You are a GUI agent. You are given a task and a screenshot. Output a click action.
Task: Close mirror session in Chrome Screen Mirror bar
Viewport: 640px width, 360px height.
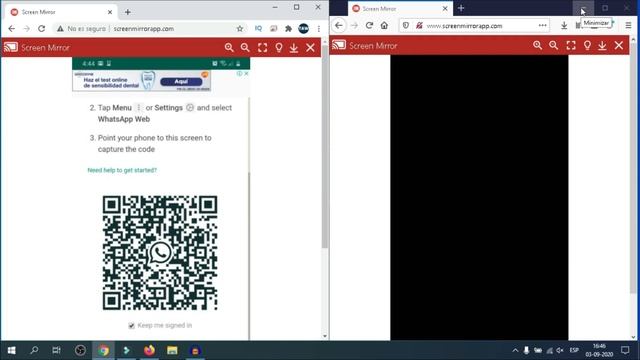pyautogui.click(x=311, y=48)
